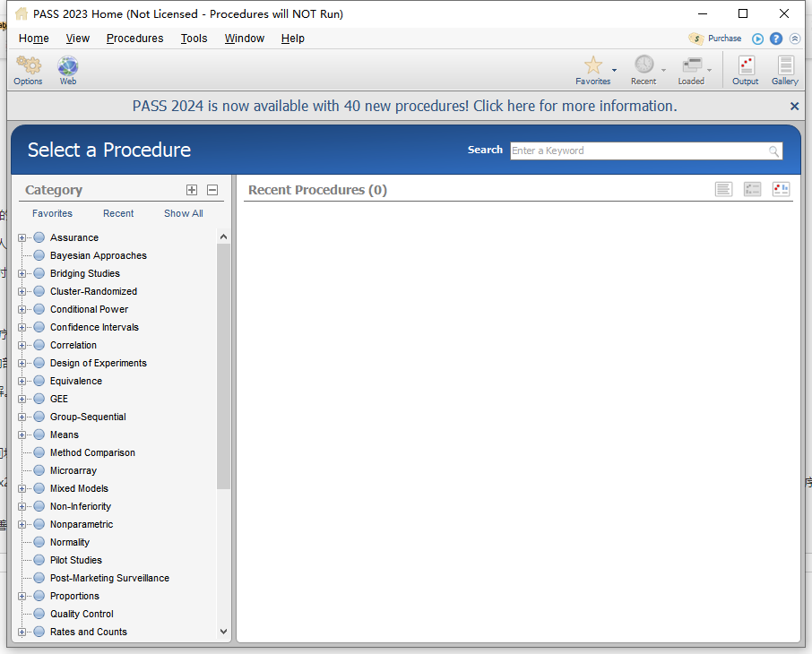Click the PASS 2023 home icon in the title bar

pos(22,13)
